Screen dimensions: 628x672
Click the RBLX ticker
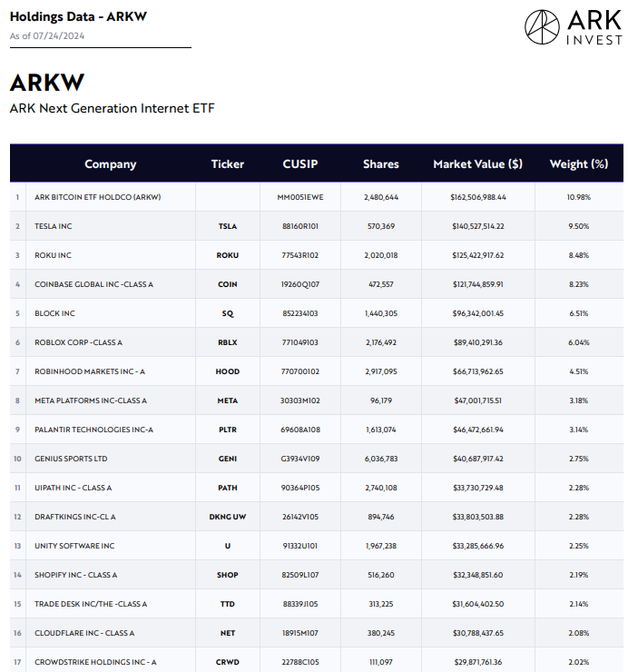228,342
